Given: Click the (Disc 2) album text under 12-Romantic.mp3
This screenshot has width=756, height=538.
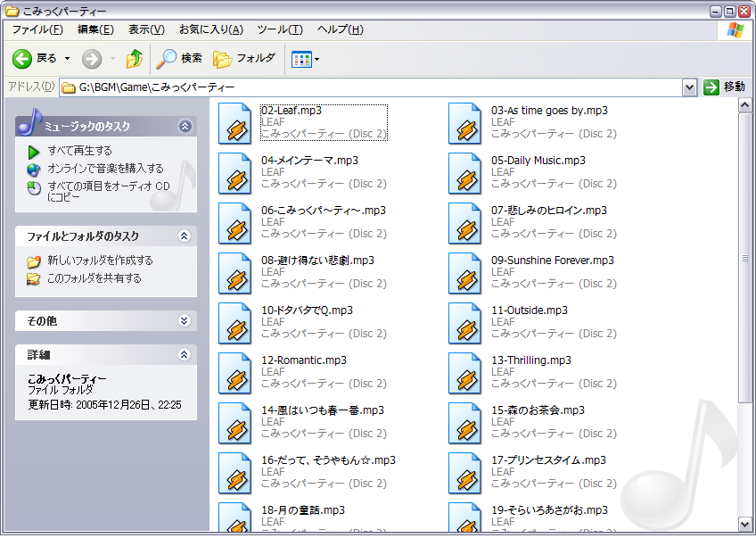Looking at the screenshot, I should pyautogui.click(x=368, y=384).
